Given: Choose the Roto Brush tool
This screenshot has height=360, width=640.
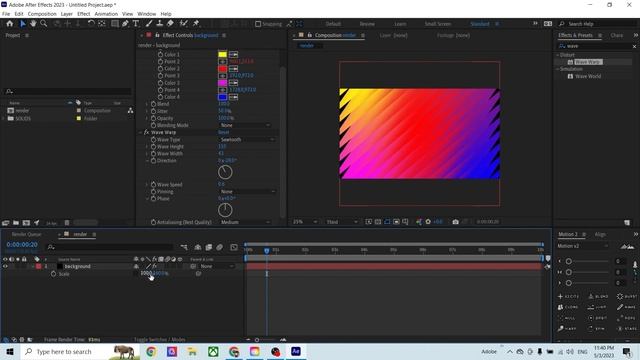Looking at the screenshot, I should pyautogui.click(x=184, y=24).
